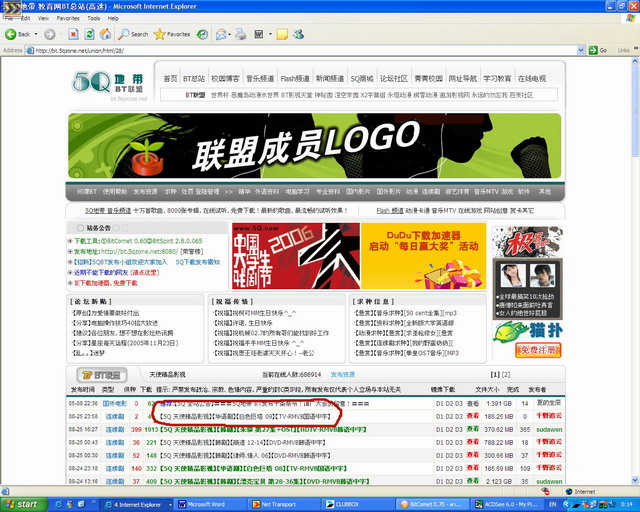This screenshot has width=640, height=512.
Task: Click the page icon in the address bar
Action: click(30, 51)
